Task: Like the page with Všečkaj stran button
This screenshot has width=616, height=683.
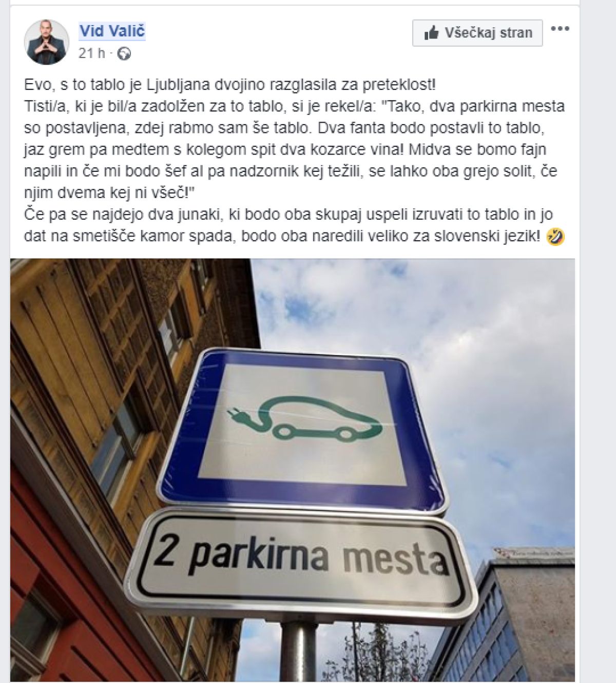Action: click(477, 33)
